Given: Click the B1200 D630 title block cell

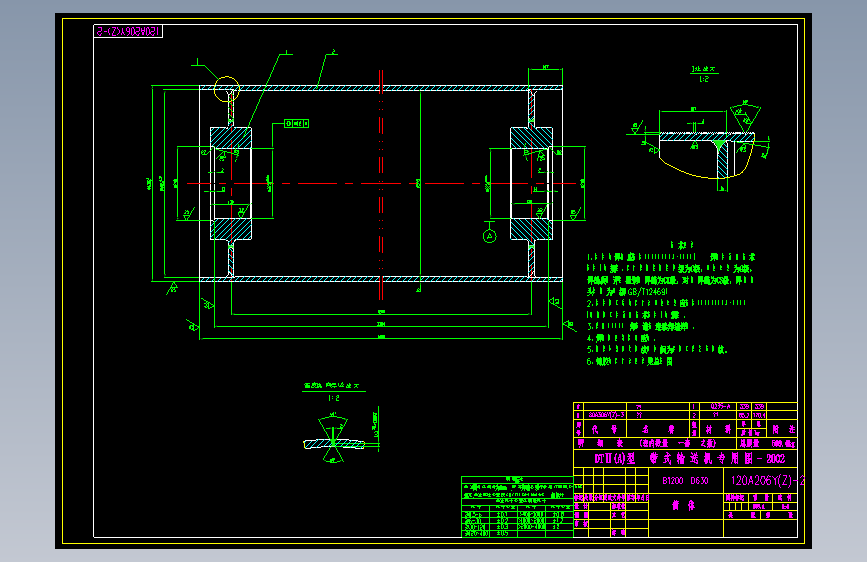Looking at the screenshot, I should [x=686, y=481].
